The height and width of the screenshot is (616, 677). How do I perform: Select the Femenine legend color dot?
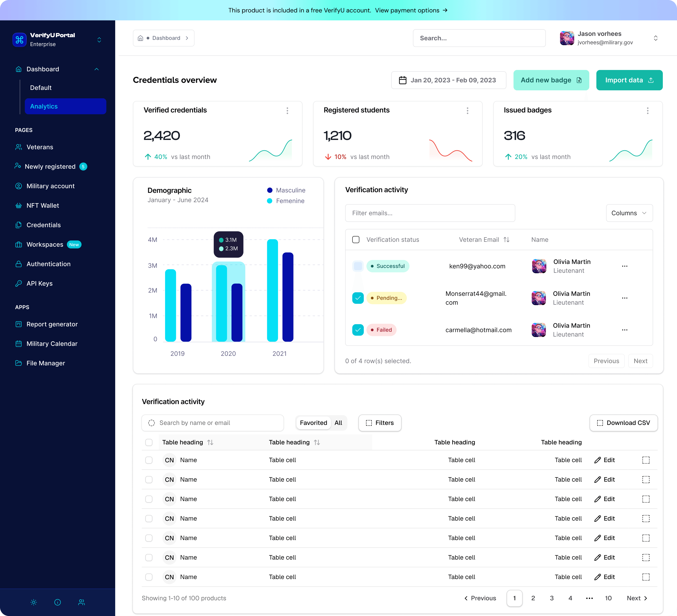click(x=269, y=201)
